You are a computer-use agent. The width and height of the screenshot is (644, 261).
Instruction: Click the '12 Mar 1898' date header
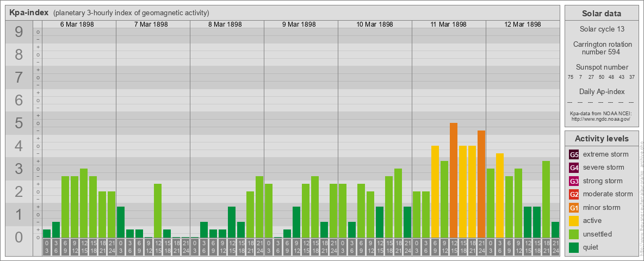tap(522, 24)
